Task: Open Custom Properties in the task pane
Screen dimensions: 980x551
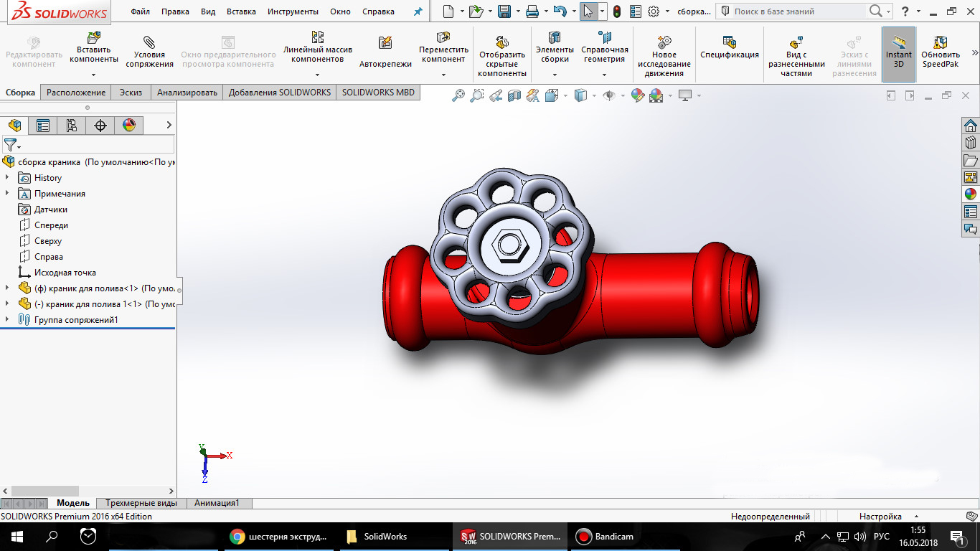Action: pos(971,212)
